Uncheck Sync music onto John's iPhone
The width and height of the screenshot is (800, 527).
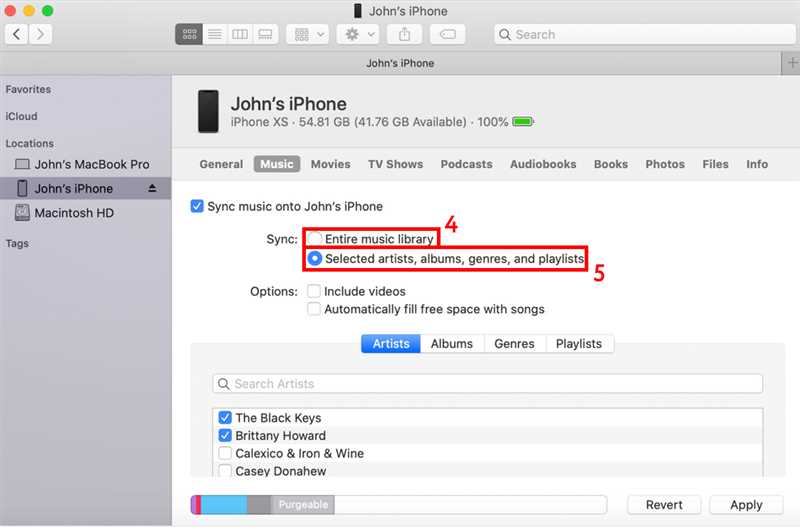(197, 206)
